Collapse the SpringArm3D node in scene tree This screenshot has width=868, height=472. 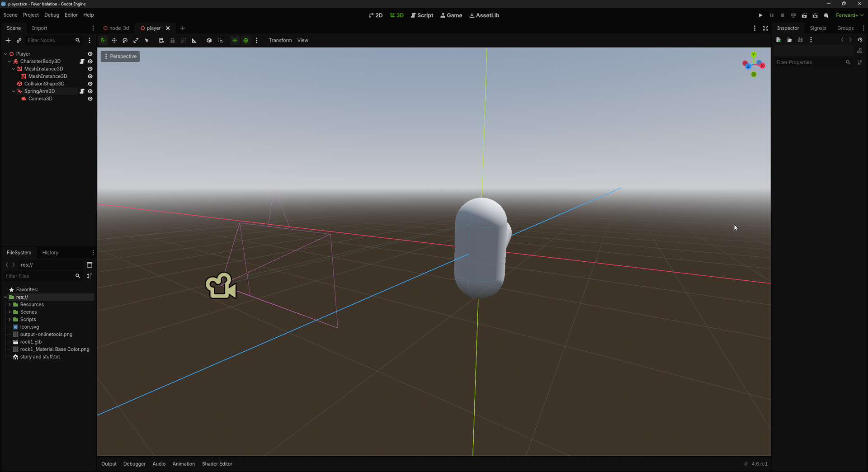[14, 91]
